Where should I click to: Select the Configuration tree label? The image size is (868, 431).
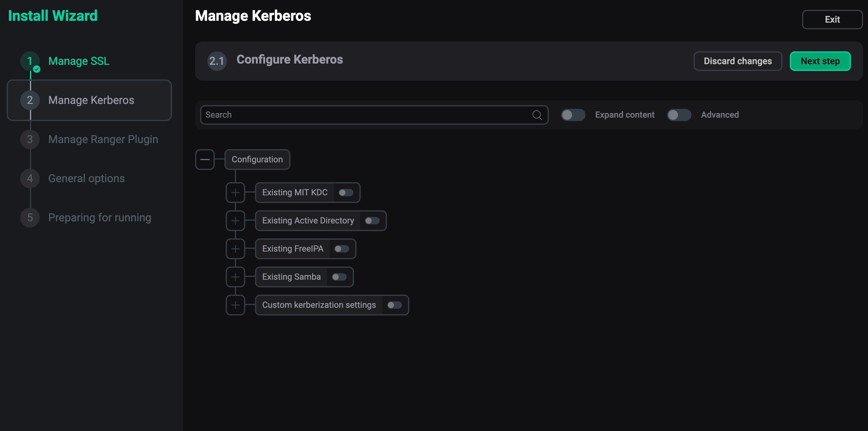(x=257, y=160)
